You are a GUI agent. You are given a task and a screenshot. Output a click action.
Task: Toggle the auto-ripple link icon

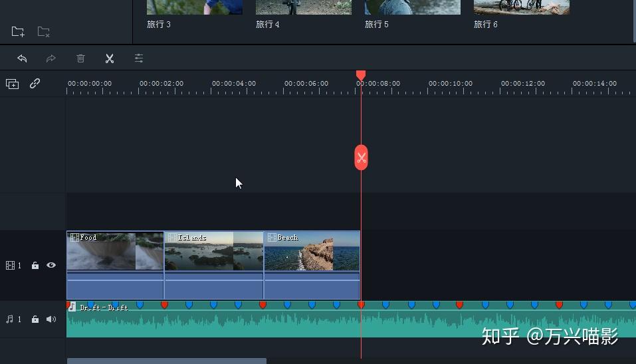(35, 84)
